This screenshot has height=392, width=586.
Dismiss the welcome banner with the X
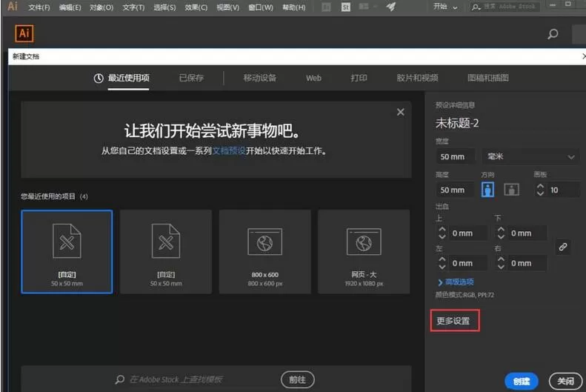tap(400, 112)
